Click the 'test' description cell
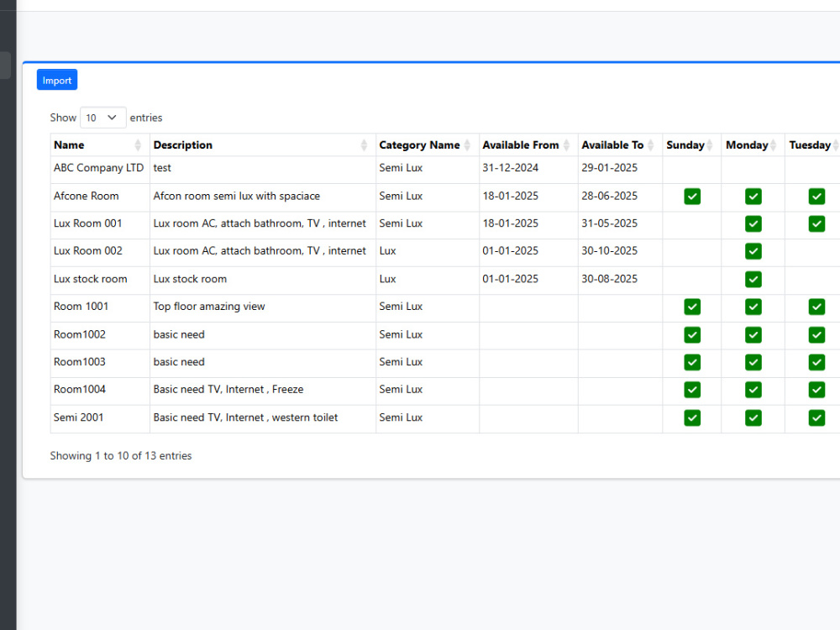This screenshot has width=840, height=630. coord(262,170)
